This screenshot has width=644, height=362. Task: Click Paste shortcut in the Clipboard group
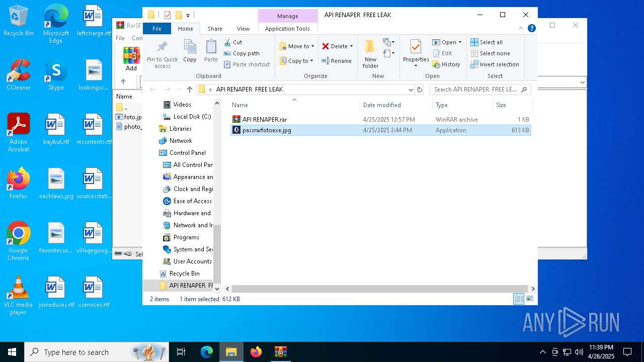247,64
